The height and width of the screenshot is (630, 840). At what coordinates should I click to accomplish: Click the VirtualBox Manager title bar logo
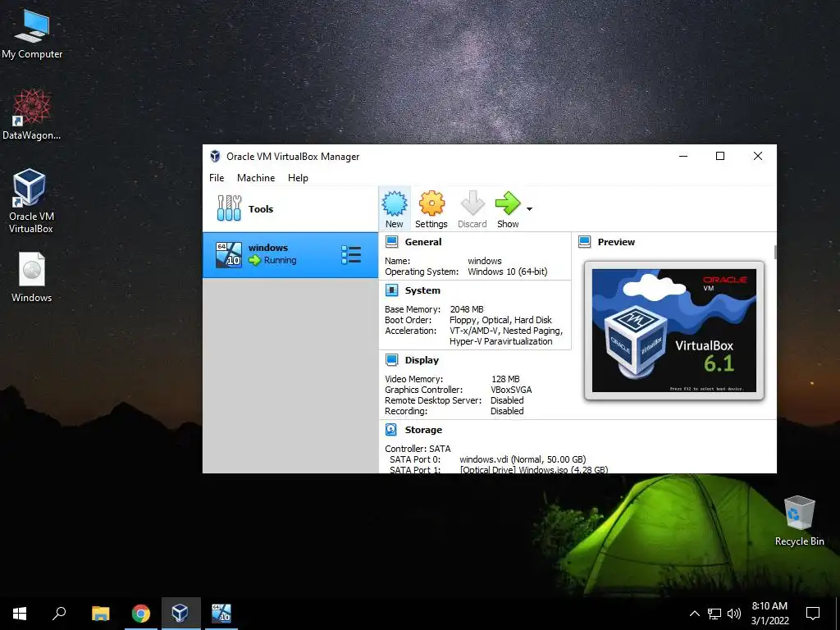[x=215, y=156]
